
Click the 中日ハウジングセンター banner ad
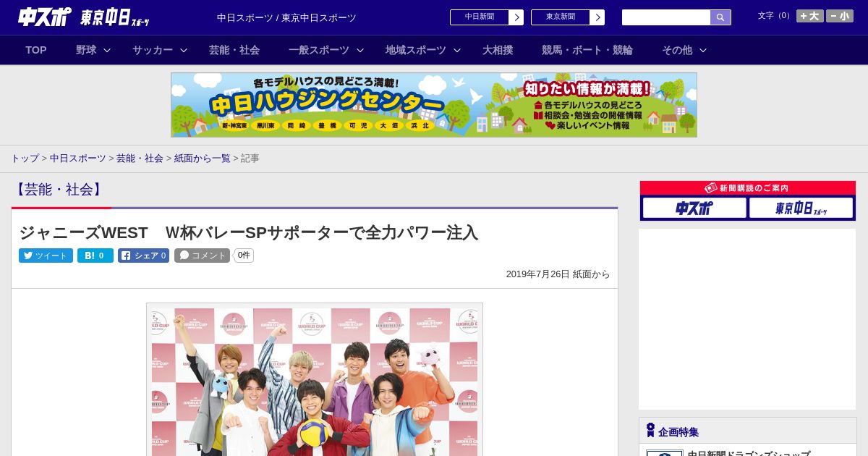[x=434, y=105]
